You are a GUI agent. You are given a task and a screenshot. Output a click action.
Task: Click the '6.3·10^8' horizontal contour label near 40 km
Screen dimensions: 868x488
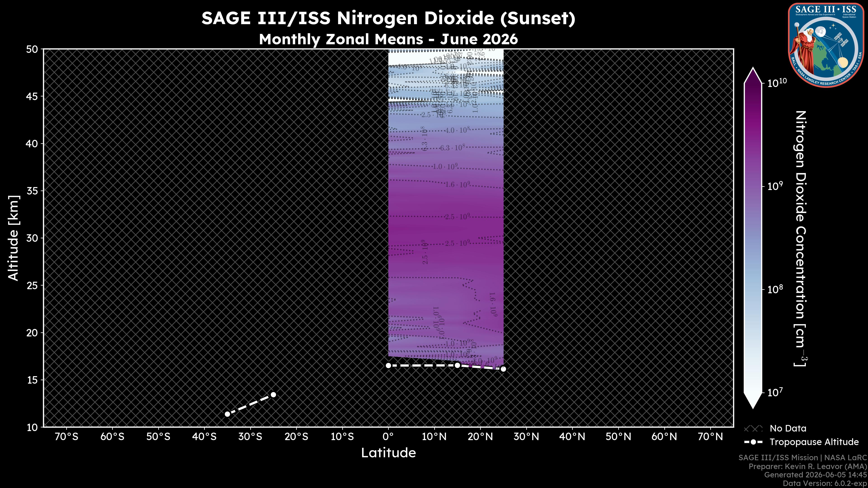tap(453, 148)
